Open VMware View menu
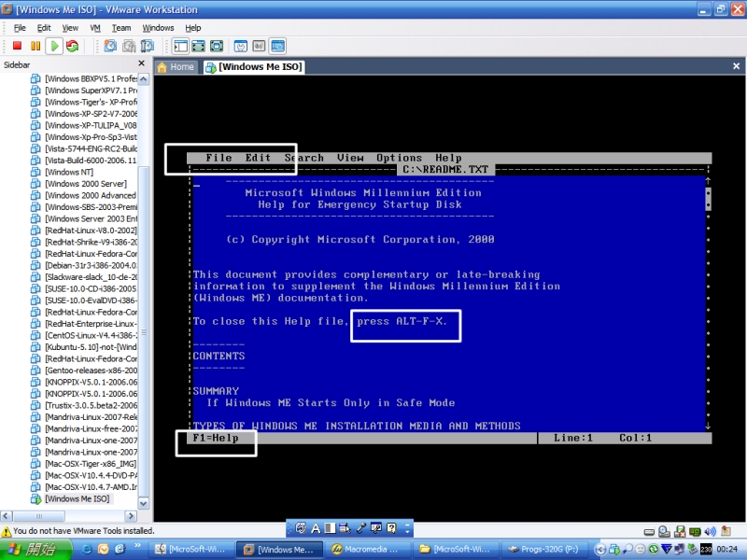Screen dimensions: 747x560 (70, 28)
